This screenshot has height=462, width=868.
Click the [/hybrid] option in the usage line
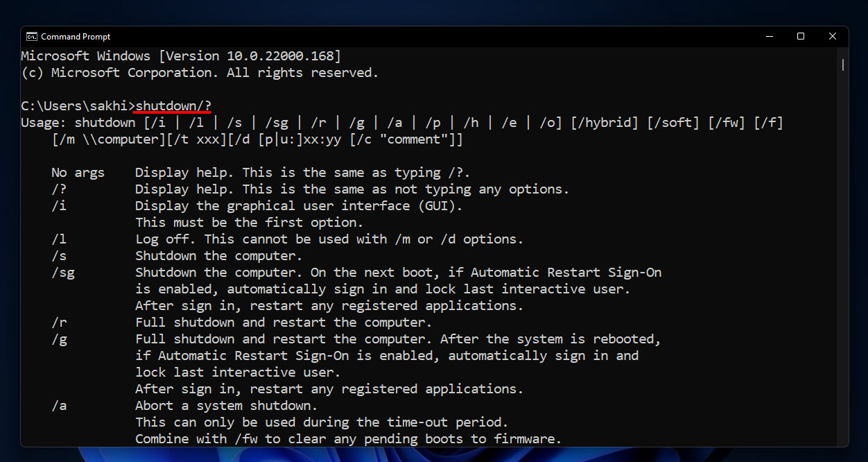tap(605, 123)
